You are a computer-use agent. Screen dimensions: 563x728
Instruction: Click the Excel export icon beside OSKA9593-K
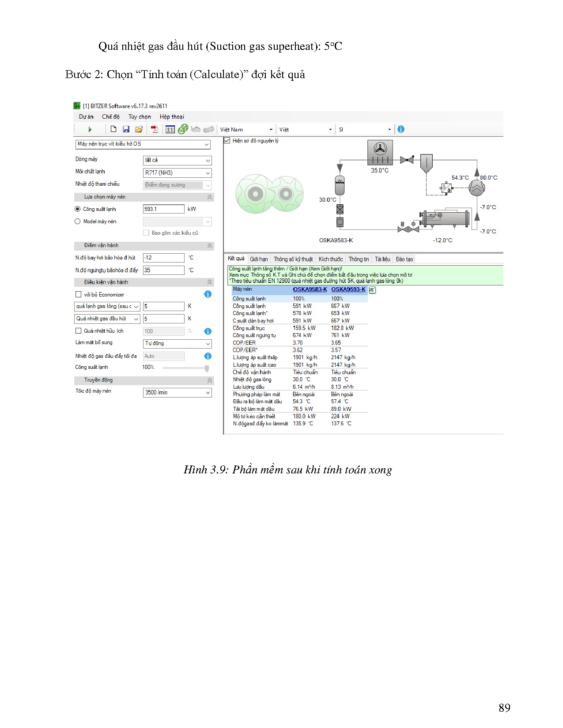click(x=372, y=290)
